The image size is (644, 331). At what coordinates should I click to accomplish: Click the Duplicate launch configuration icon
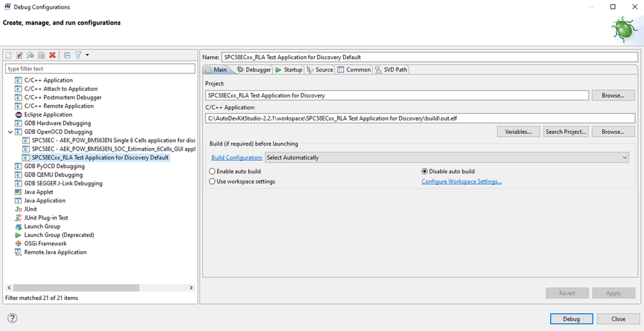pos(41,55)
